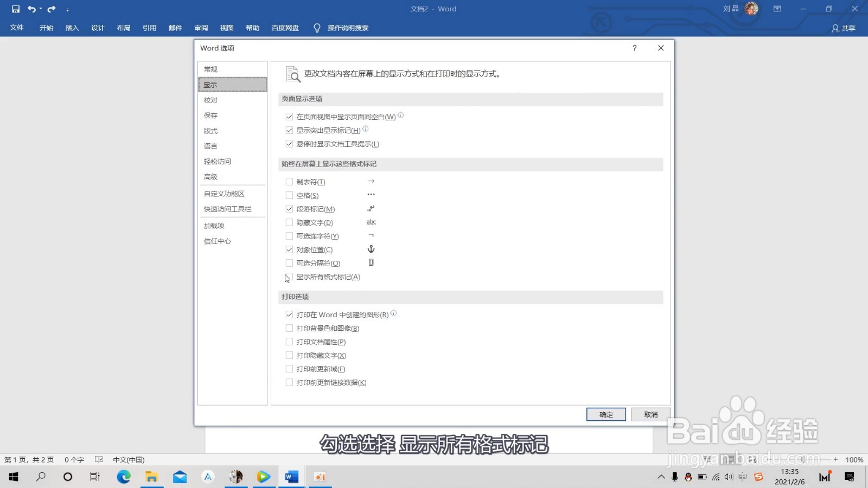Open the 视图 ribbon tab
Screen dimensions: 868x488
click(227, 28)
